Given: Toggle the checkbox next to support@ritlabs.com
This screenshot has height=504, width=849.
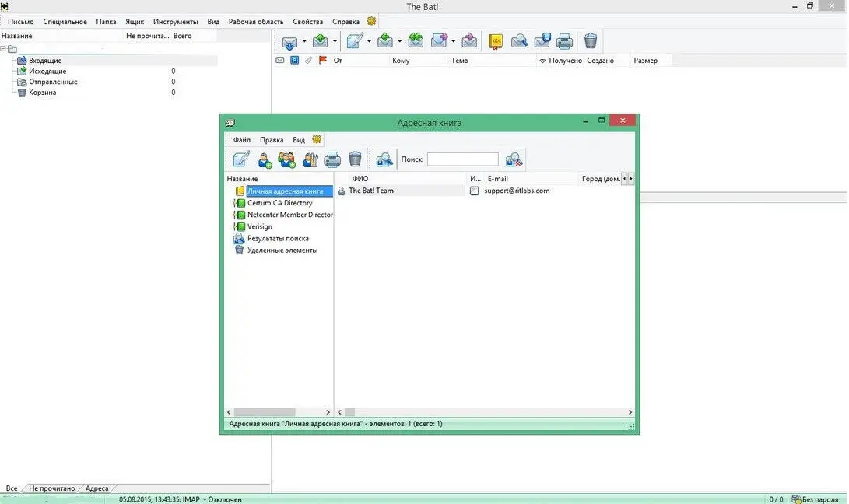Looking at the screenshot, I should coord(475,191).
